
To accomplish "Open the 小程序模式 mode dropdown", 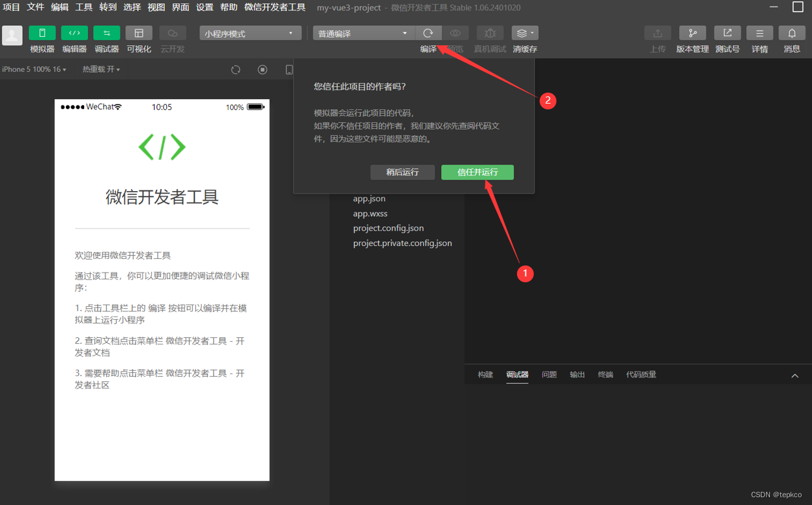I will [250, 33].
